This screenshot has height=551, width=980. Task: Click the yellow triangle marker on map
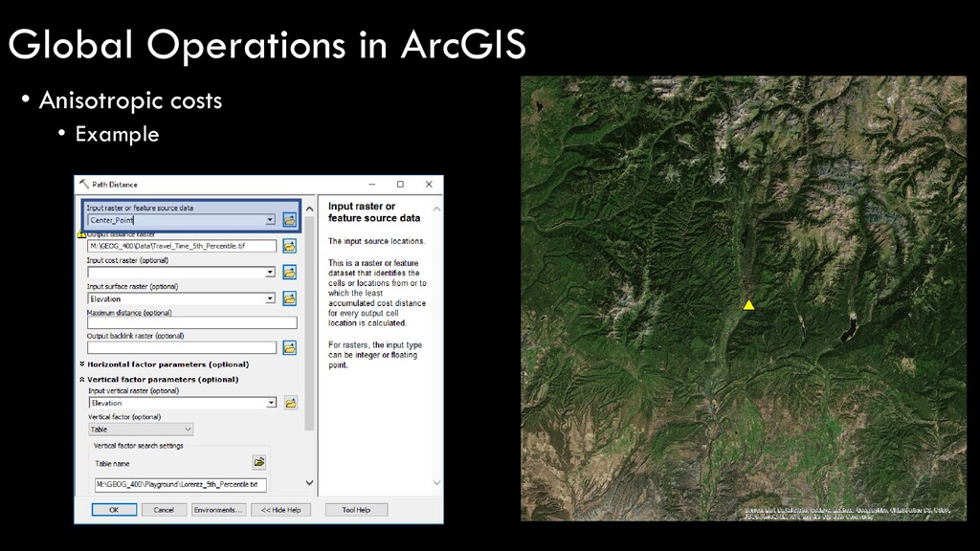coord(748,305)
